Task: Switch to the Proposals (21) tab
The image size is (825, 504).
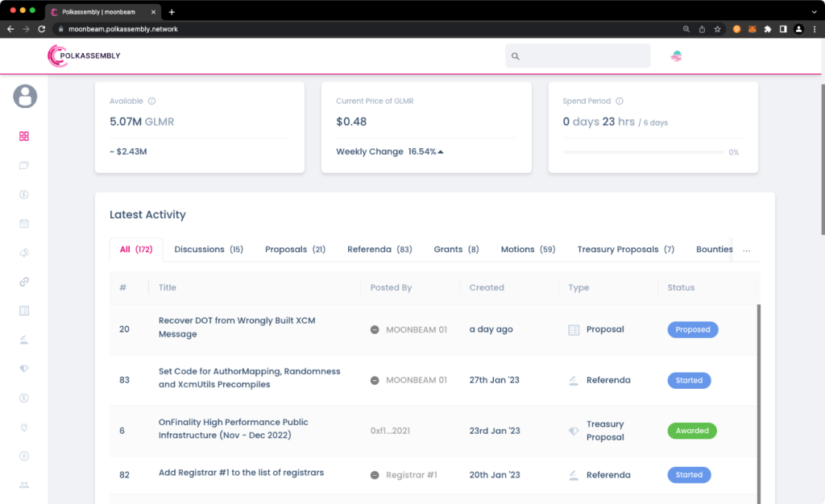Action: [x=295, y=249]
